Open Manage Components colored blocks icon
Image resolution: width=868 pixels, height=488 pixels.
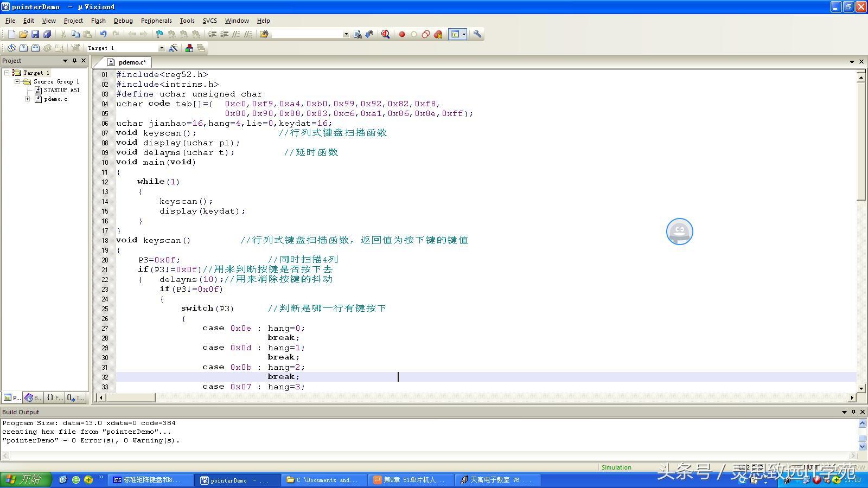point(189,48)
